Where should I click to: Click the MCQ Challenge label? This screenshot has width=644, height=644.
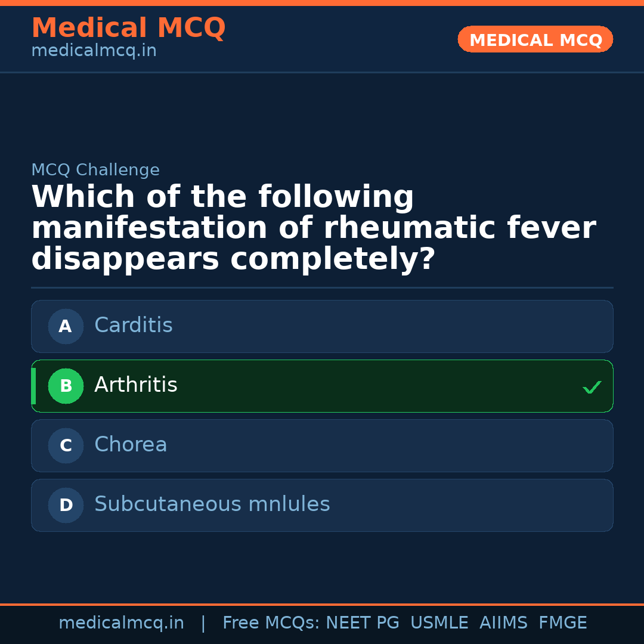click(95, 171)
